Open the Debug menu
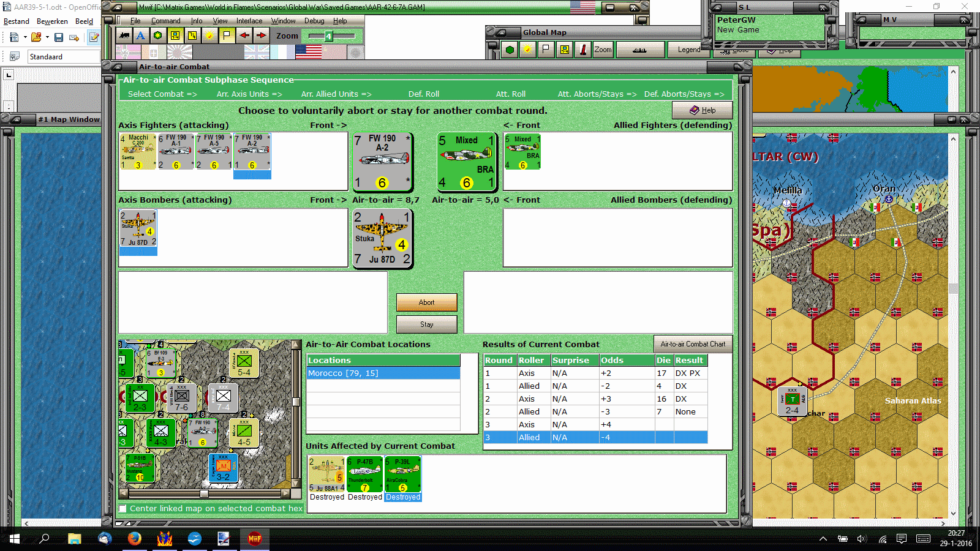The image size is (980, 551). [x=314, y=21]
